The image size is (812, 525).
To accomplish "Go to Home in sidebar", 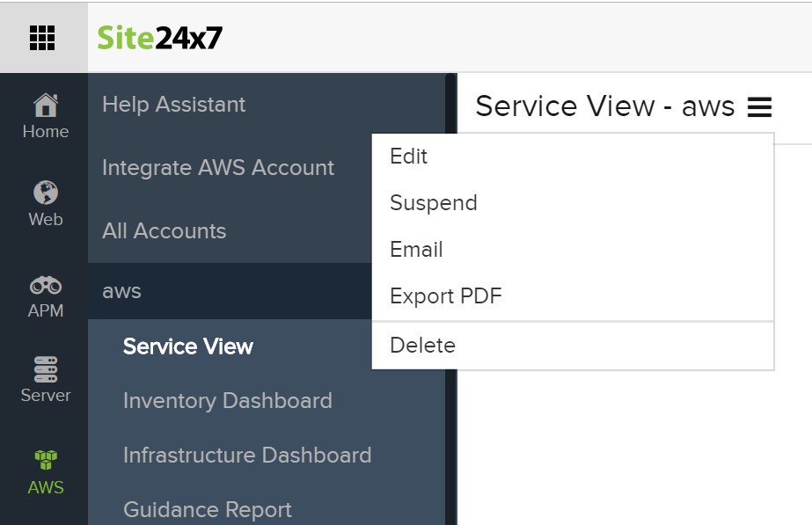I will tap(45, 117).
